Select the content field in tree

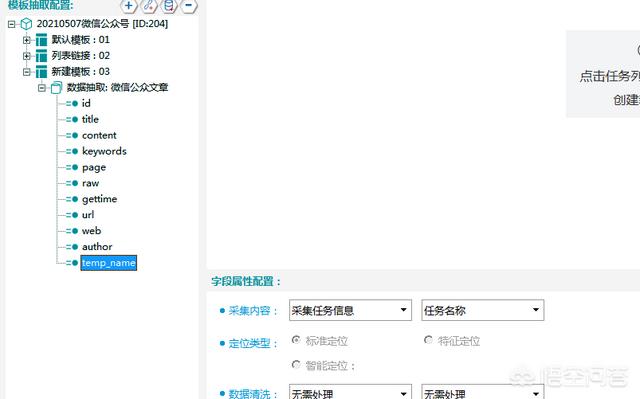tap(99, 135)
